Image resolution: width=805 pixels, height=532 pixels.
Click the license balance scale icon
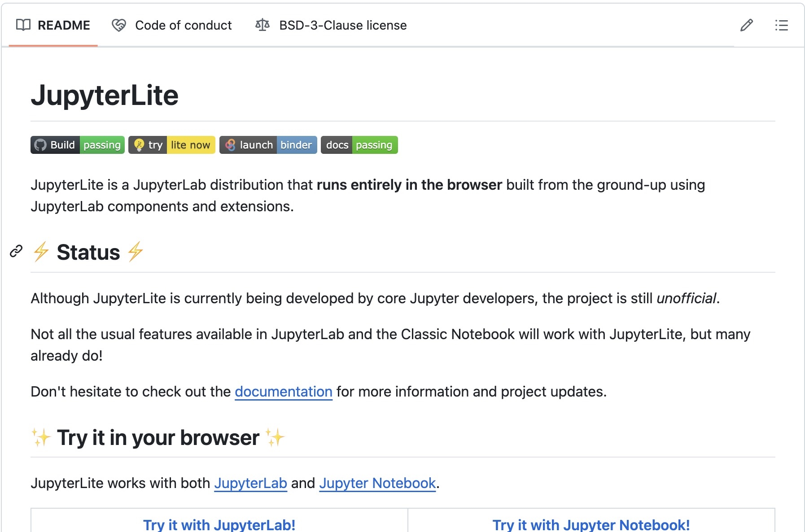tap(262, 25)
